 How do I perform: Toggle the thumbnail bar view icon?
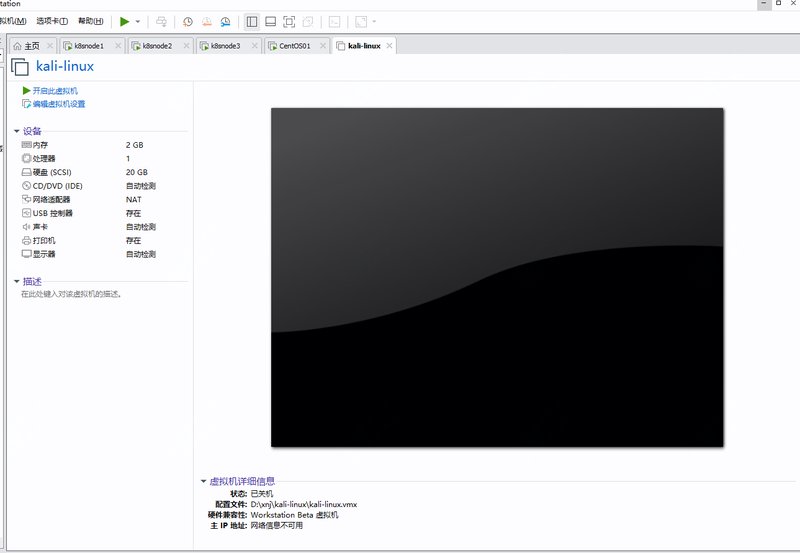[270, 21]
